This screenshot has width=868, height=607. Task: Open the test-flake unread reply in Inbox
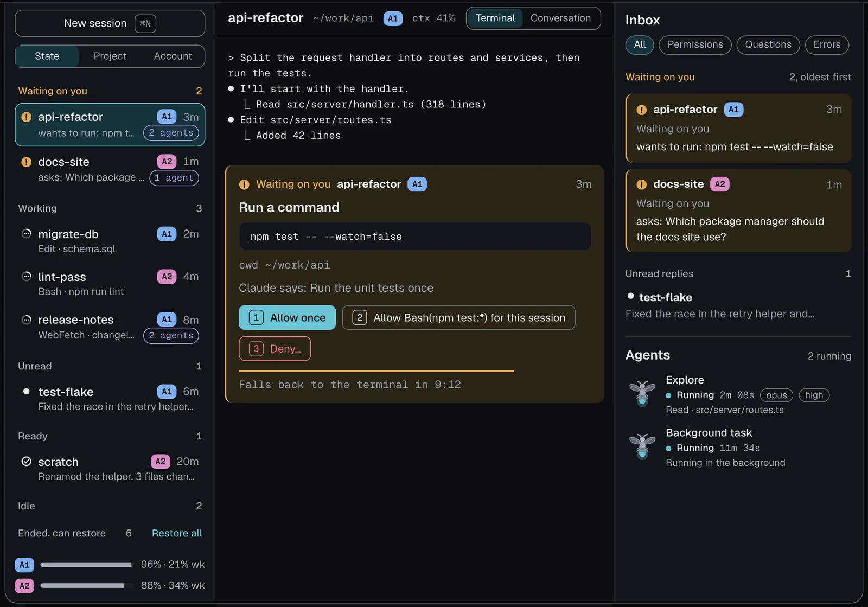coord(738,305)
